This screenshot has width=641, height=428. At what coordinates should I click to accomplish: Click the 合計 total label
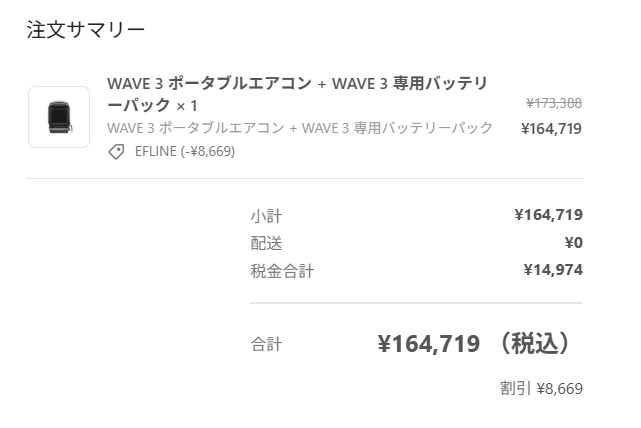(266, 344)
